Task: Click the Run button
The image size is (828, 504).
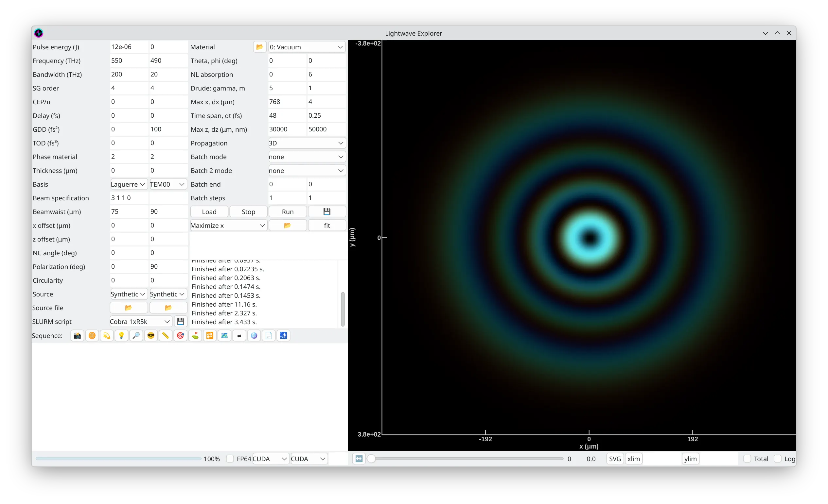Action: tap(288, 211)
